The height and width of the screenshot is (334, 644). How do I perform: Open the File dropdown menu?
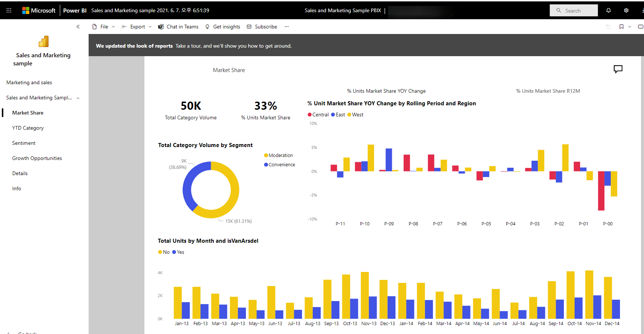click(x=104, y=27)
